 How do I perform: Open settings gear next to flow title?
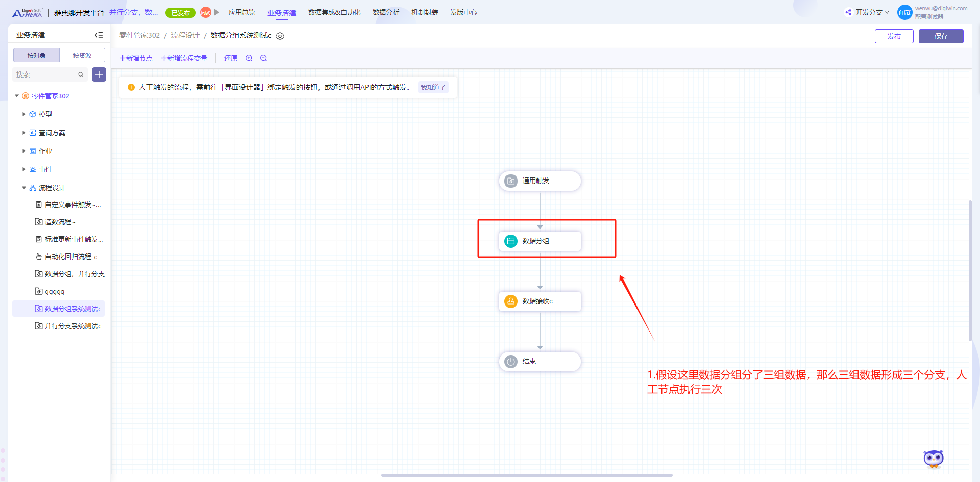click(280, 36)
